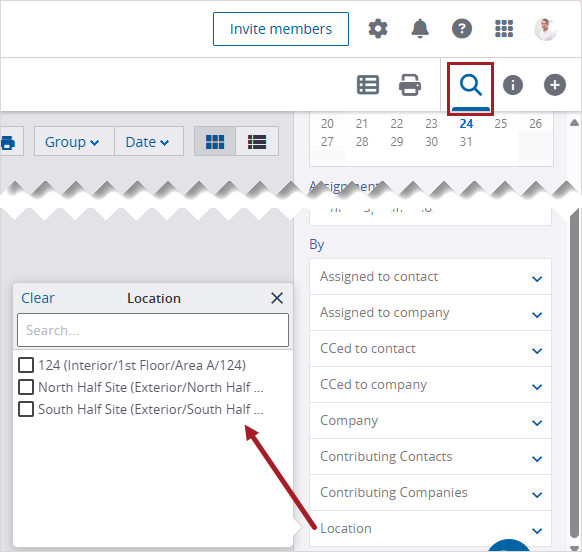Expand Assigned to contact filter

(x=430, y=277)
